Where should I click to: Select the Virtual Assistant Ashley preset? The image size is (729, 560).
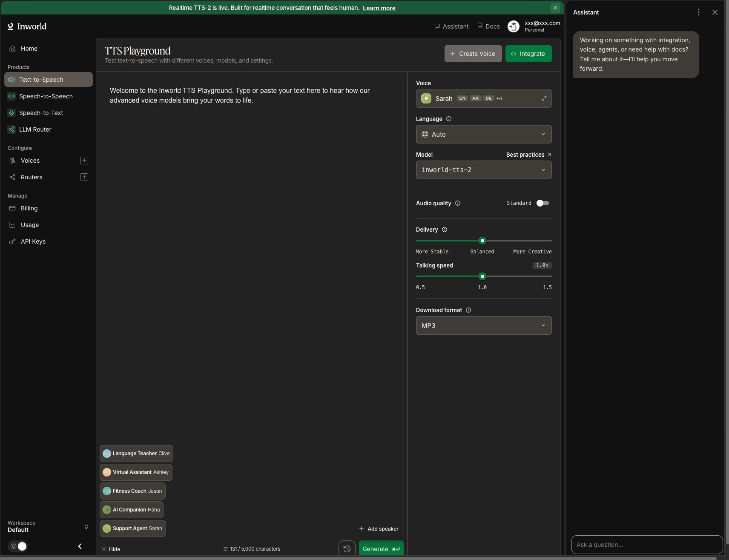pyautogui.click(x=136, y=472)
